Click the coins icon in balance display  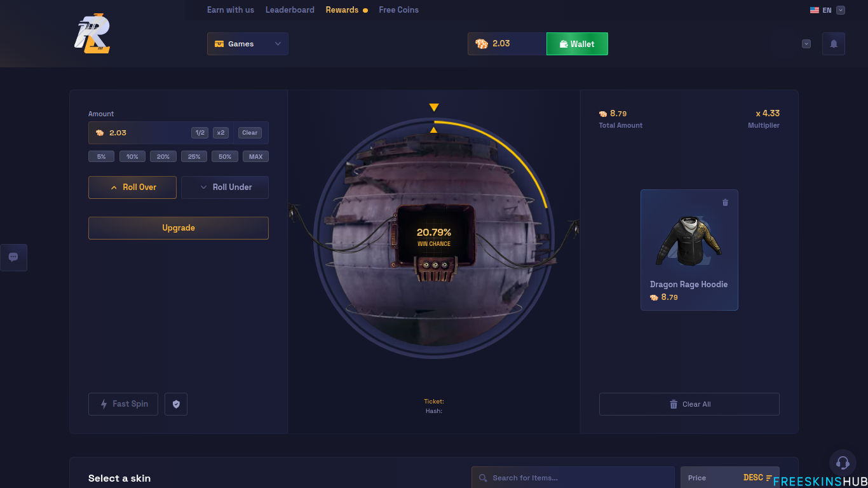[x=482, y=44]
